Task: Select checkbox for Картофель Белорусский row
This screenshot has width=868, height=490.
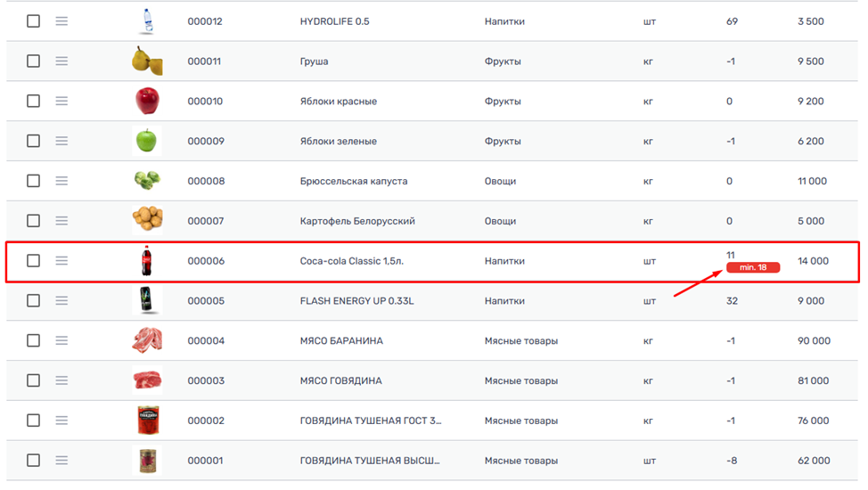Action: point(33,221)
